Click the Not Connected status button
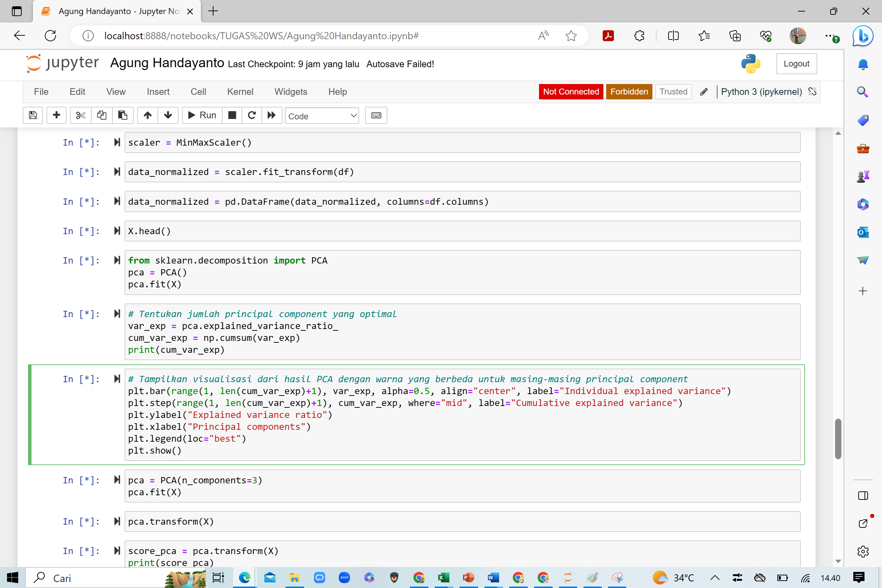Viewport: 882px width, 588px height. pyautogui.click(x=571, y=91)
